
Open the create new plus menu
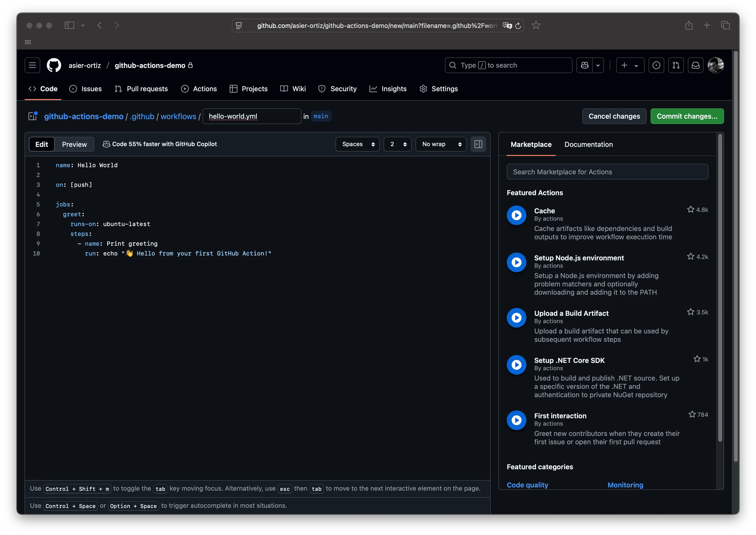point(630,65)
